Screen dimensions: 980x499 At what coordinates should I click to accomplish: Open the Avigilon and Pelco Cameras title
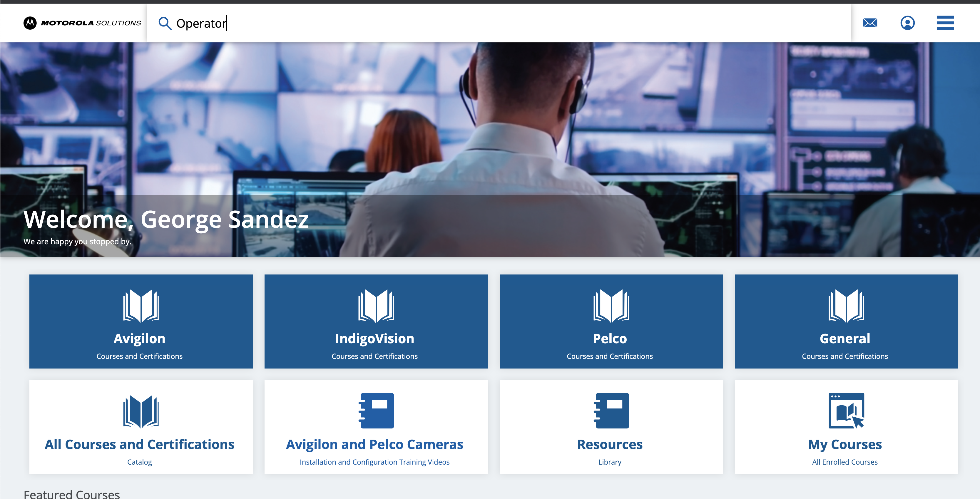click(x=375, y=444)
